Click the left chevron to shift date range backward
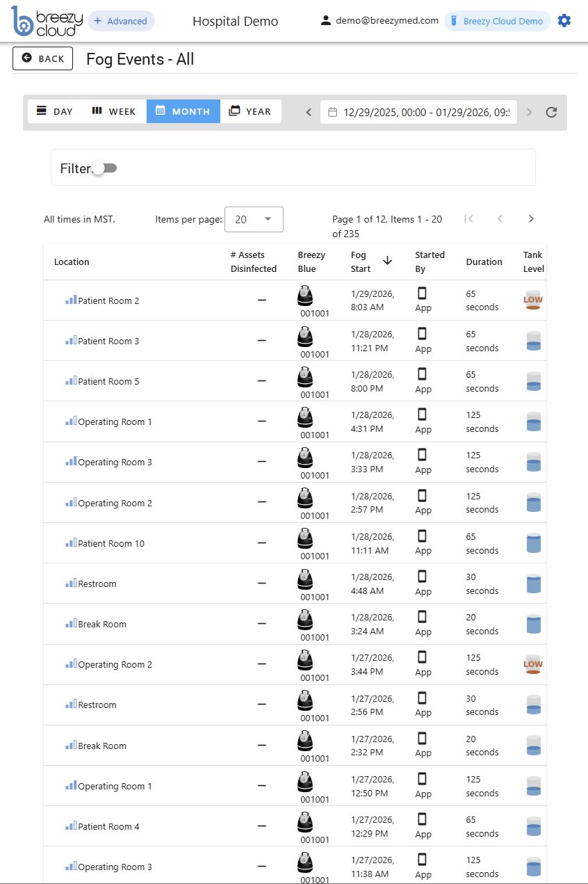The height and width of the screenshot is (884, 588). click(308, 112)
